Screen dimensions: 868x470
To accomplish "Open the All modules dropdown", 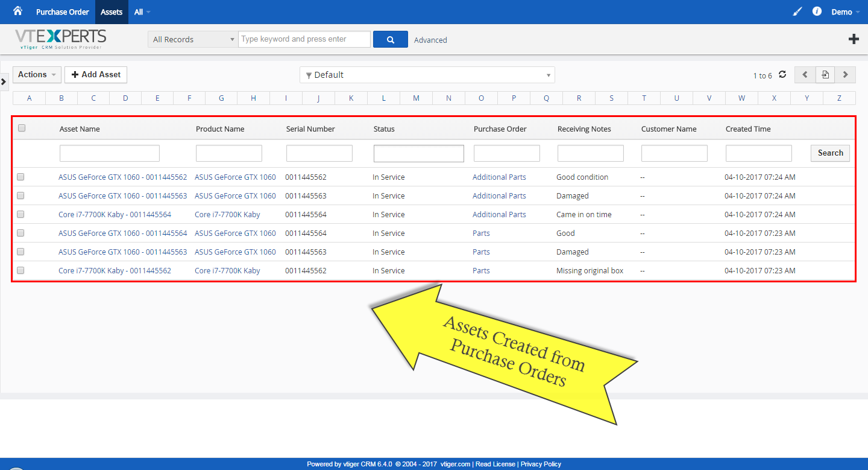I will (x=142, y=12).
